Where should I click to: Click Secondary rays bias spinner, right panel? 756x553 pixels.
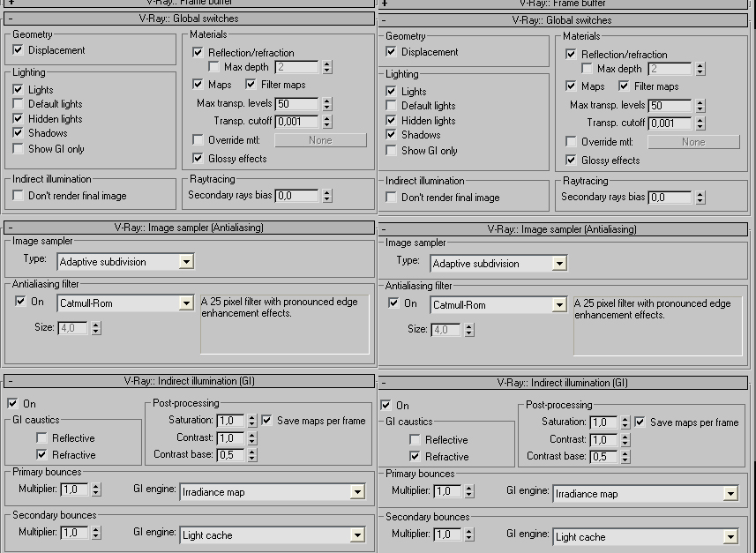(x=700, y=198)
